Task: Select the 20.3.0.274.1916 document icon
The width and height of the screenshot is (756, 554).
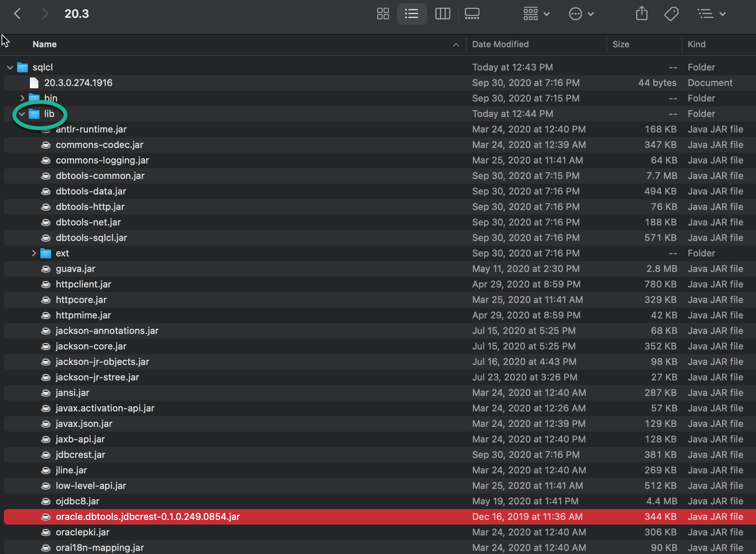Action: pos(34,83)
